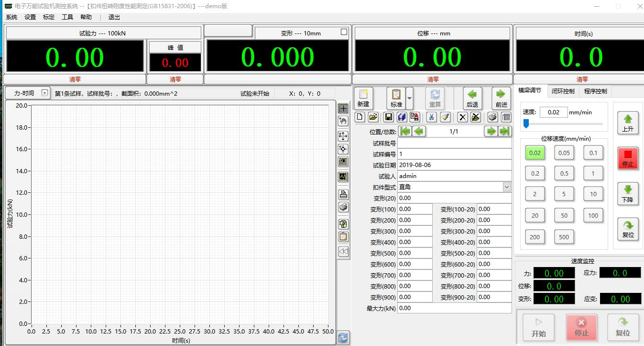644x346 pixels.
Task: Open the 设置 menu
Action: click(30, 17)
